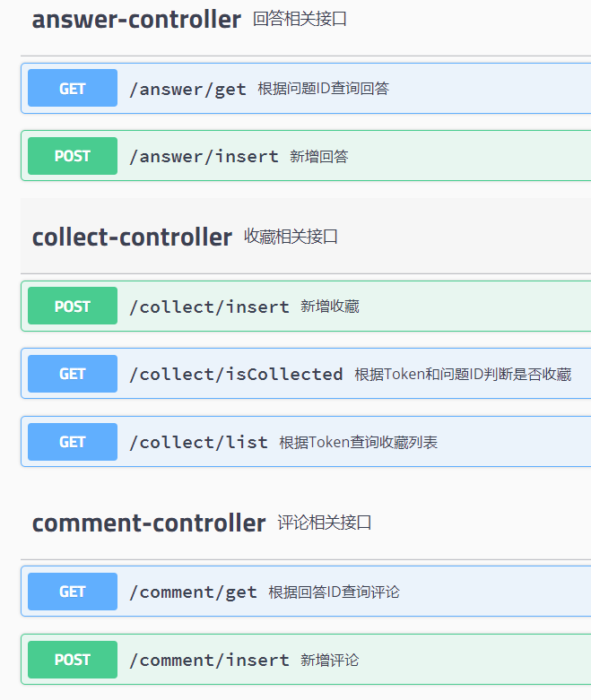Collapse the comment-controller section
Viewport: 591px width, 700px height.
click(x=149, y=523)
